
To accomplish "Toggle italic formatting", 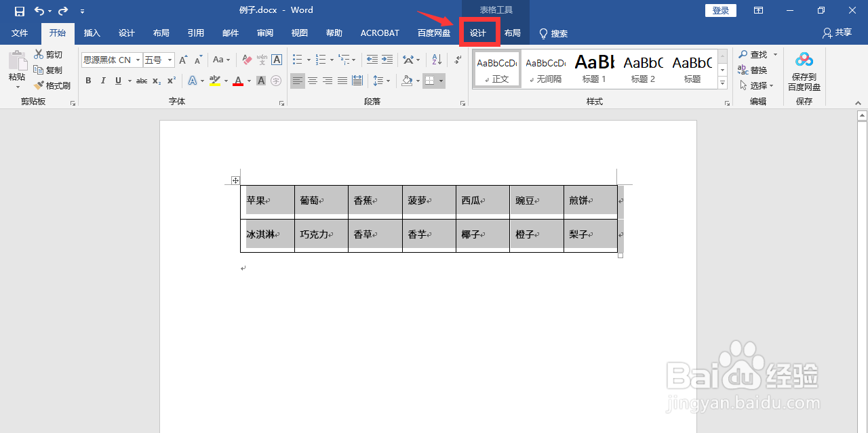I will point(103,81).
